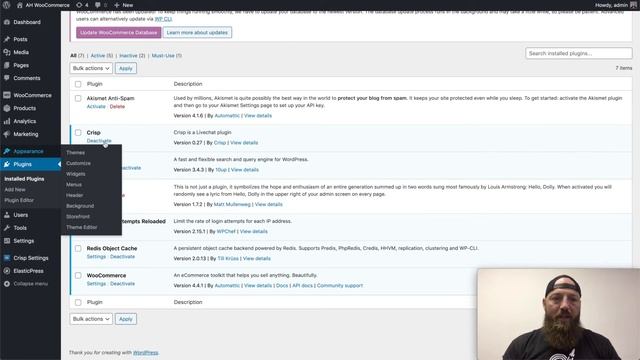Click the top Apply button
Image resolution: width=640 pixels, height=360 pixels.
[x=126, y=68]
